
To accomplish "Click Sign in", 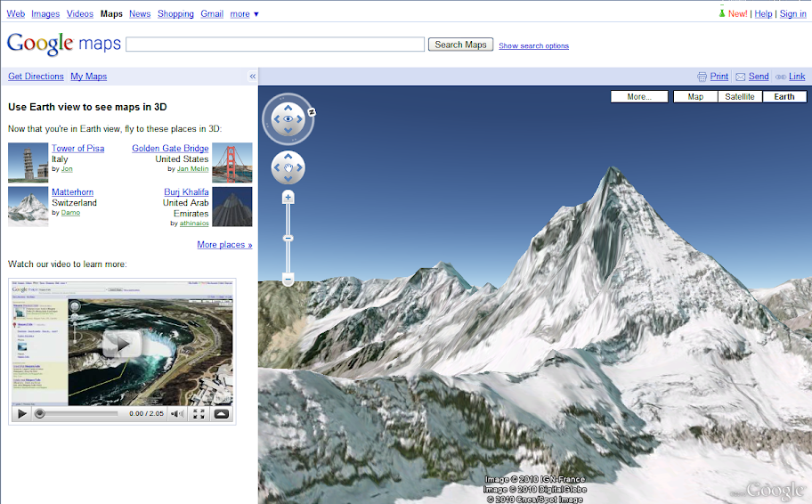I will (x=792, y=14).
